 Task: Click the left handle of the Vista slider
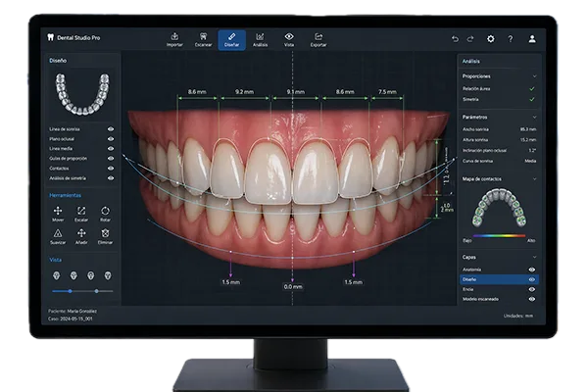pyautogui.click(x=71, y=291)
